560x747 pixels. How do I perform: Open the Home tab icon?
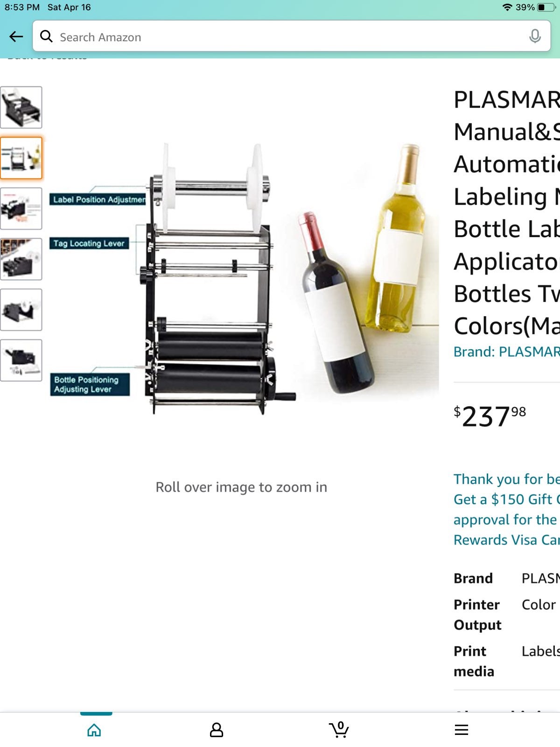click(x=94, y=730)
